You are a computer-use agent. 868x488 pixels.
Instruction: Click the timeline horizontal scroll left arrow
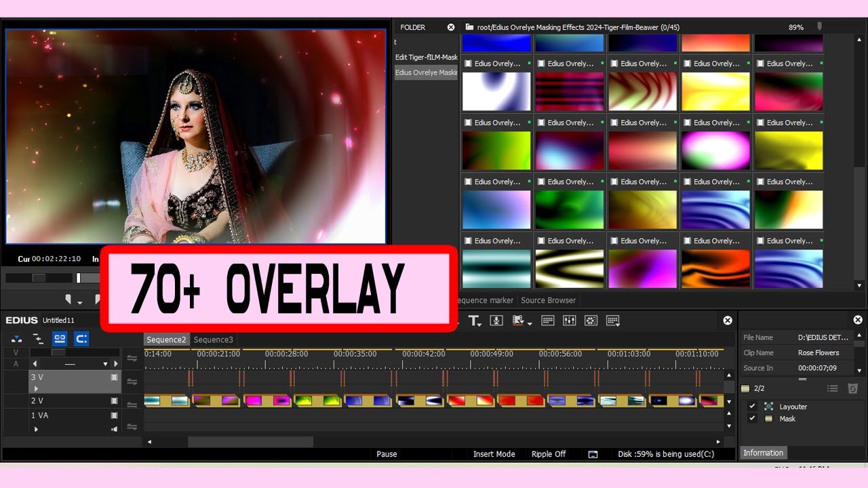[149, 441]
